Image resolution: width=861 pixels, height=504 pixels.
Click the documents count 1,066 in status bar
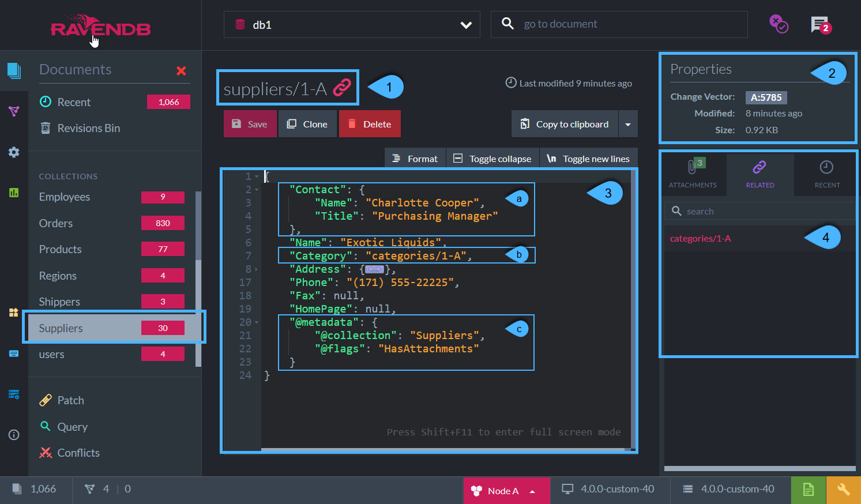click(x=35, y=489)
